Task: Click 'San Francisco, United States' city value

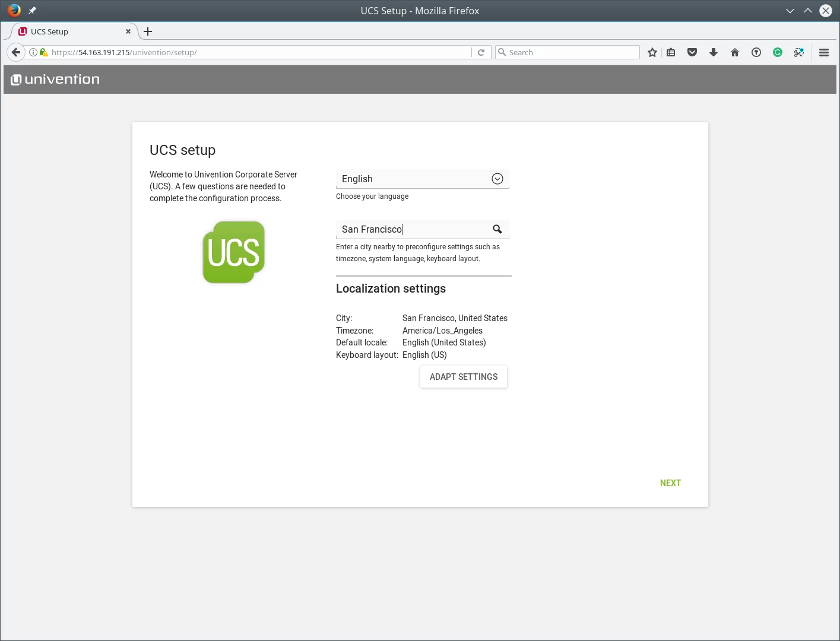Action: tap(455, 318)
